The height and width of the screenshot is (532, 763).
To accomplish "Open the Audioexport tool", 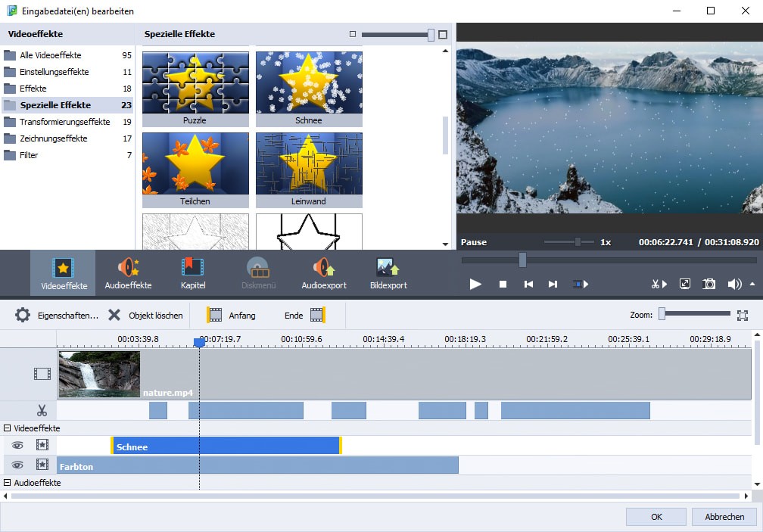I will coord(324,273).
